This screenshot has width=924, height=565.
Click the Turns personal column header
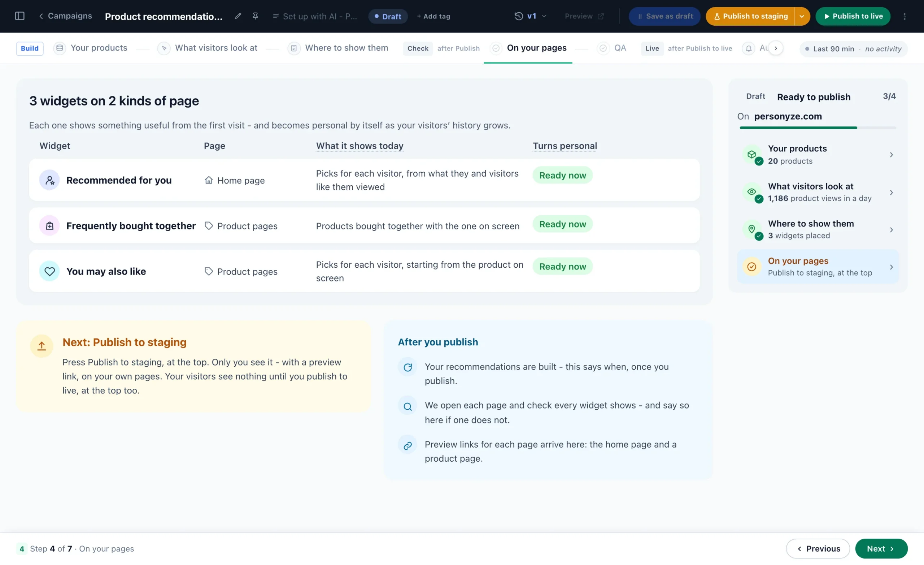(x=565, y=146)
